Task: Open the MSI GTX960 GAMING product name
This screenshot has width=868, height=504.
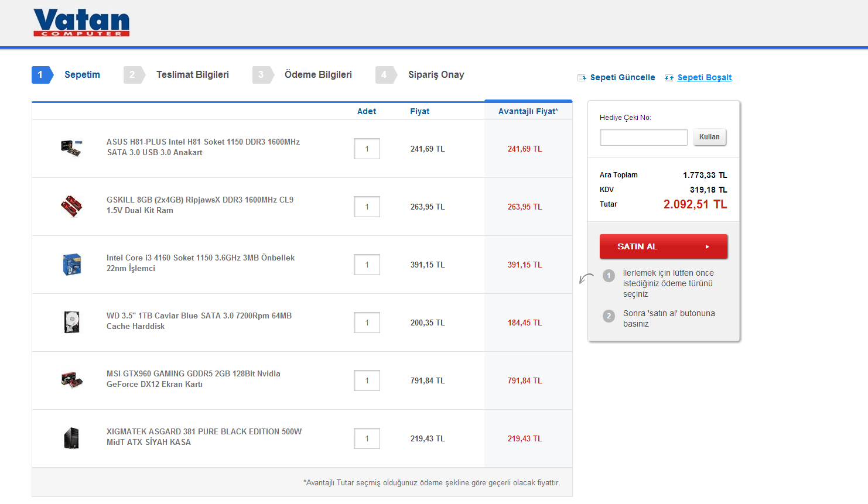Action: (x=193, y=379)
